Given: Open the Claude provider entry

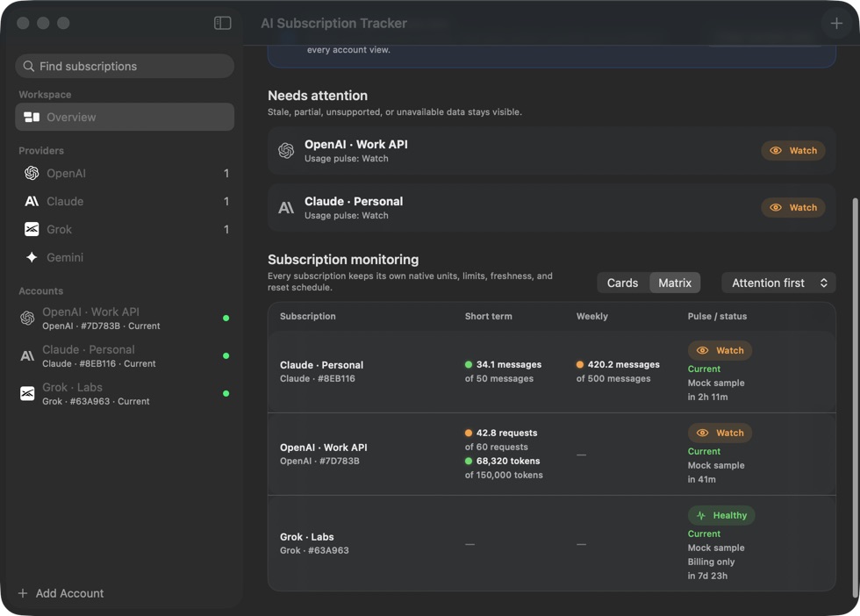Looking at the screenshot, I should (125, 201).
